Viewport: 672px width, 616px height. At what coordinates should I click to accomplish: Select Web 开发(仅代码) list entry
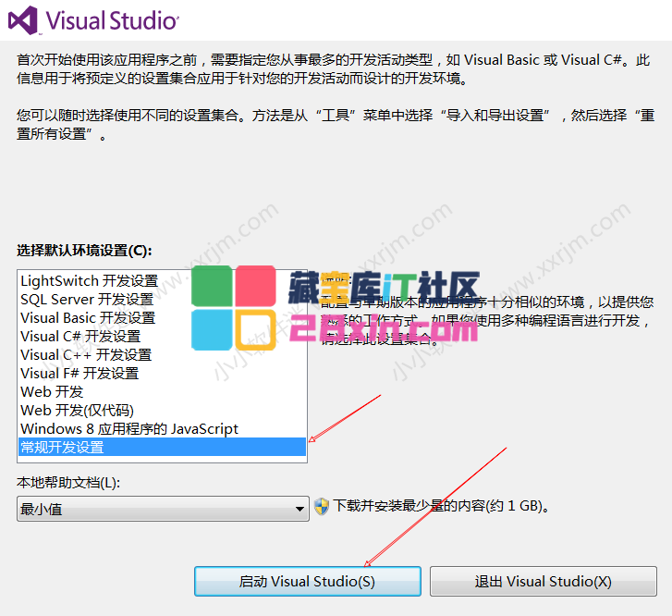(77, 410)
